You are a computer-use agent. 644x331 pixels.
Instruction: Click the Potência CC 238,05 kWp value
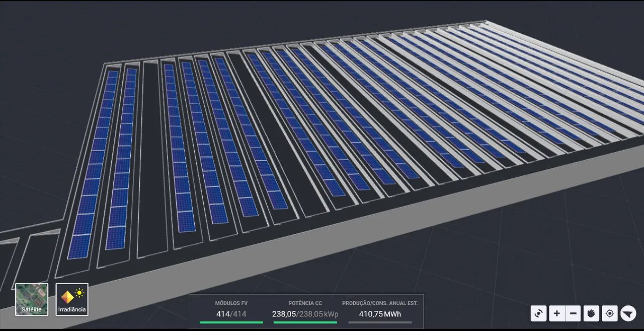click(305, 314)
